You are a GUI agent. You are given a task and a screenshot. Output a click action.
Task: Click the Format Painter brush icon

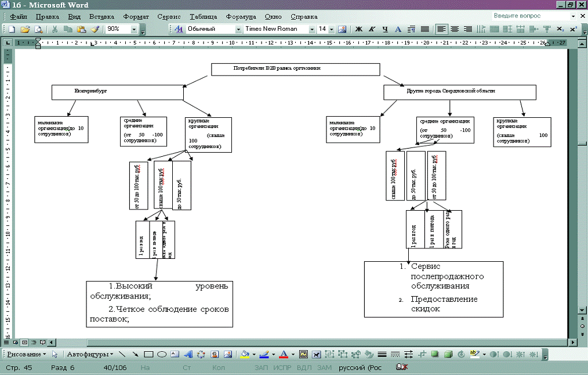(x=94, y=29)
